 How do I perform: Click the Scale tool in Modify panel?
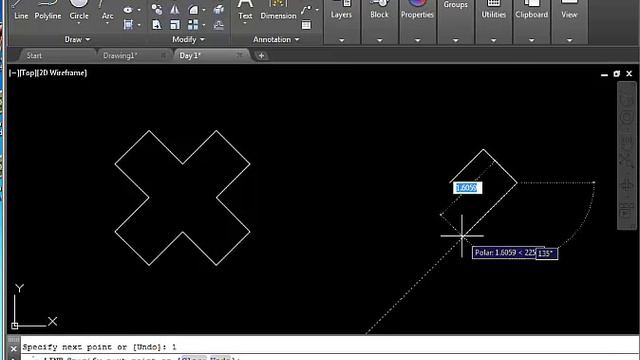coord(175,25)
